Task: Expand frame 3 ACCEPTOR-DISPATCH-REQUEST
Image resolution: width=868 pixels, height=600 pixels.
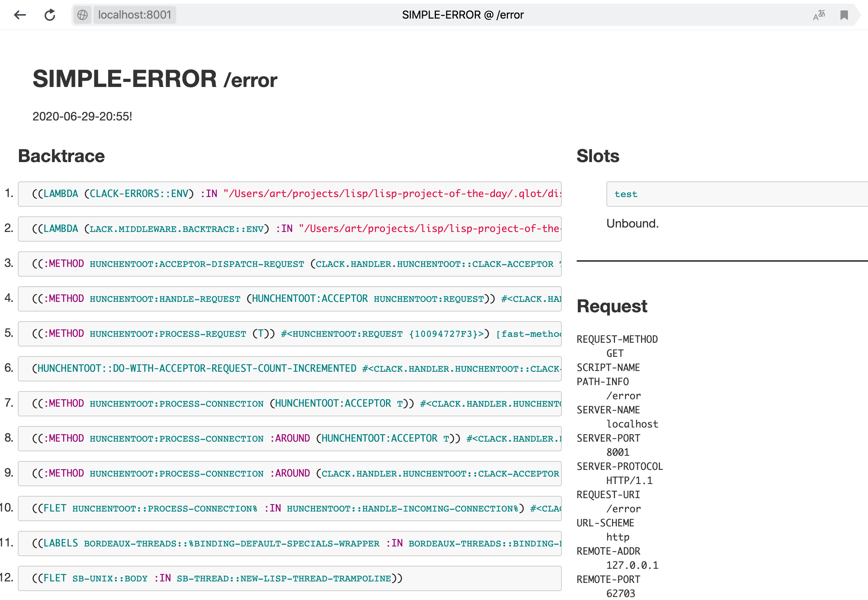Action: [290, 264]
